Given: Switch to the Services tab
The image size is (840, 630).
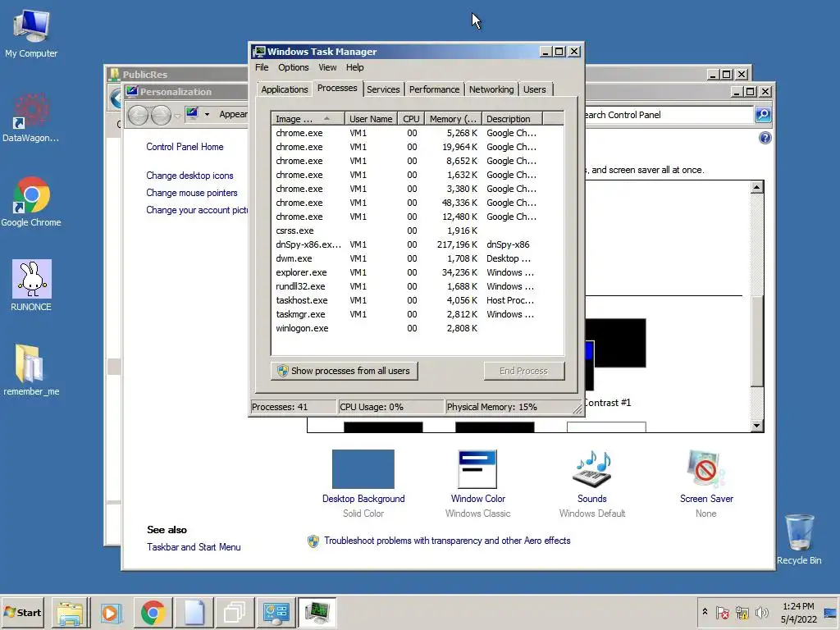Looking at the screenshot, I should point(383,89).
